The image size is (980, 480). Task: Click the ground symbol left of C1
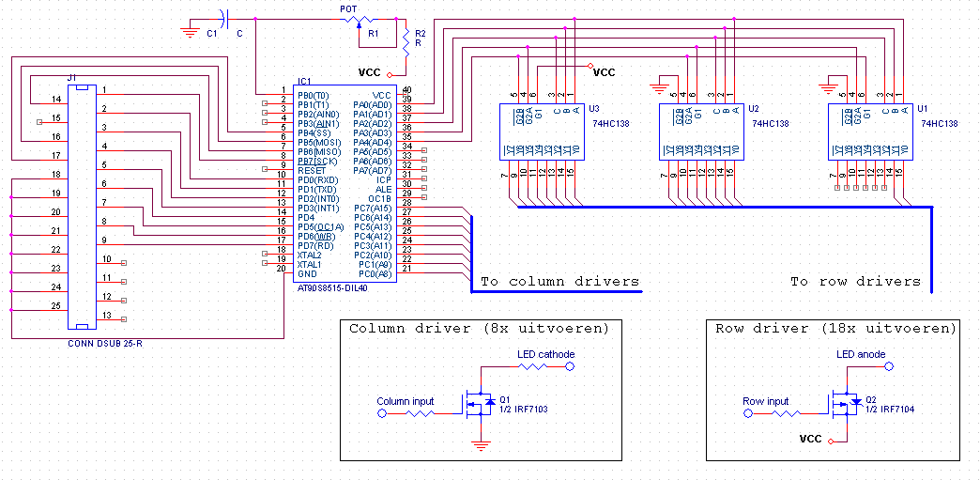pyautogui.click(x=189, y=31)
